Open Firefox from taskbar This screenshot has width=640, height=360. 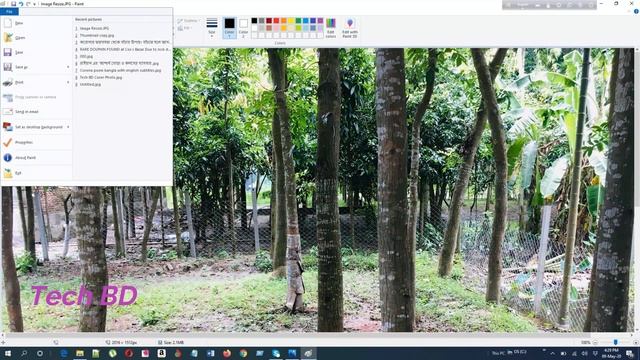pyautogui.click(x=227, y=353)
